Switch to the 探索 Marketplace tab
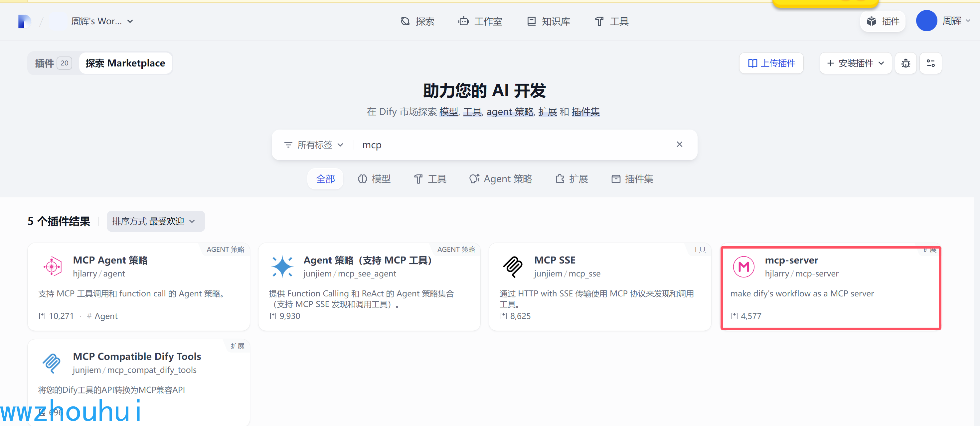The height and width of the screenshot is (426, 980). (125, 63)
